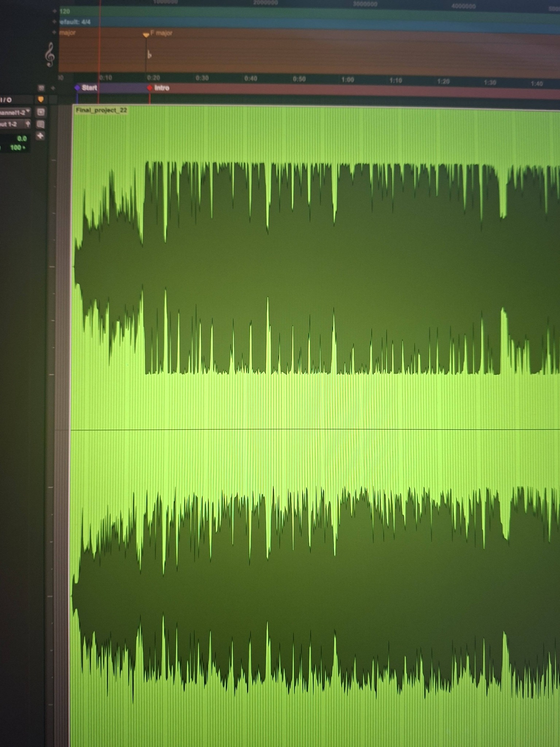560x747 pixels.
Task: Click the 0:50 mark in the time ruler
Action: 299,79
